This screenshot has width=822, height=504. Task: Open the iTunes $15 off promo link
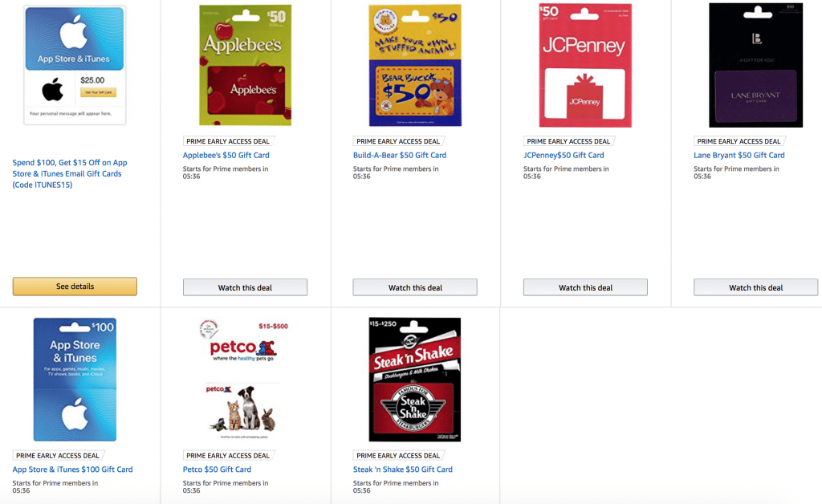pyautogui.click(x=70, y=173)
